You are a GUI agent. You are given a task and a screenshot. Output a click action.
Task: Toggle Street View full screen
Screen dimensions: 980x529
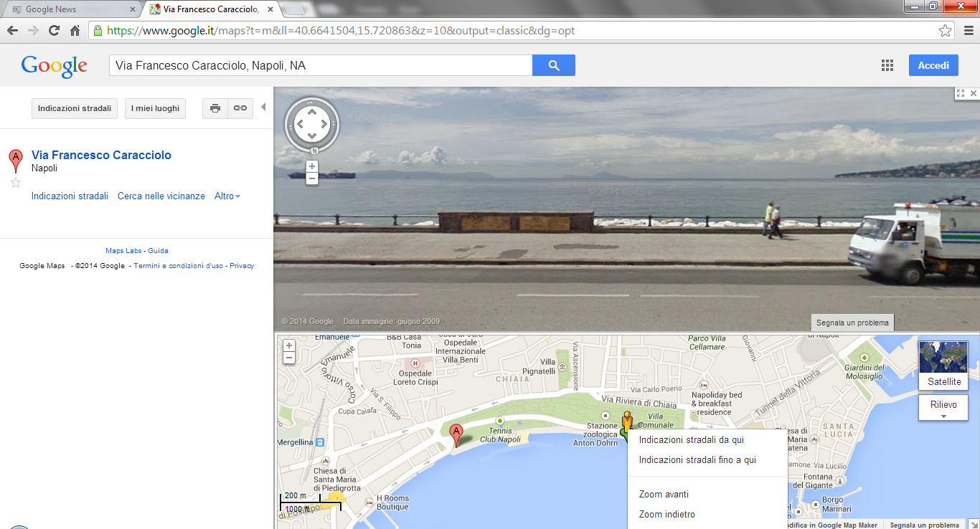click(960, 93)
